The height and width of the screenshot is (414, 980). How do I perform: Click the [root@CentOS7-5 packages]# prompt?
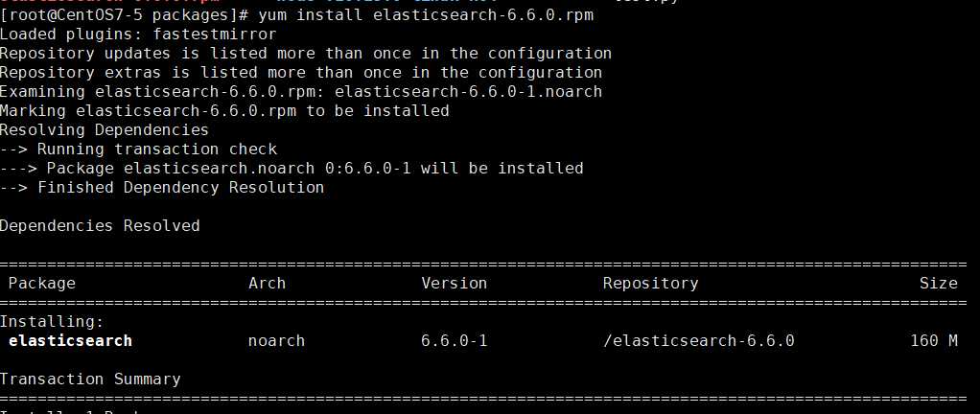tap(125, 15)
